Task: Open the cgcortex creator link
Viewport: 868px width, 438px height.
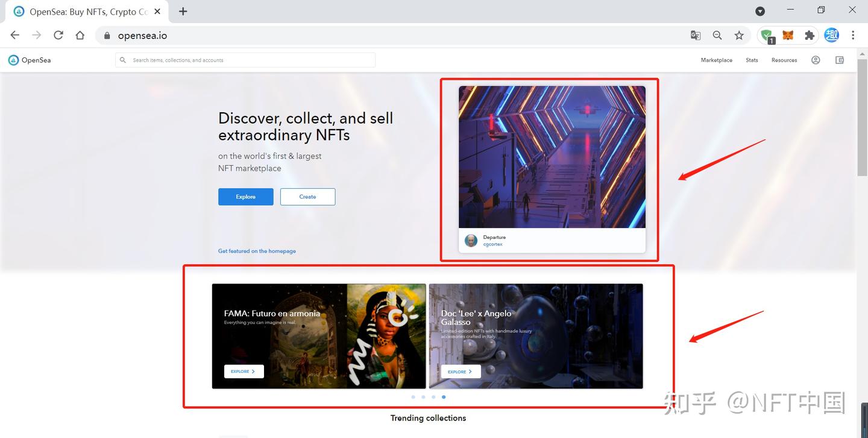Action: tap(492, 244)
